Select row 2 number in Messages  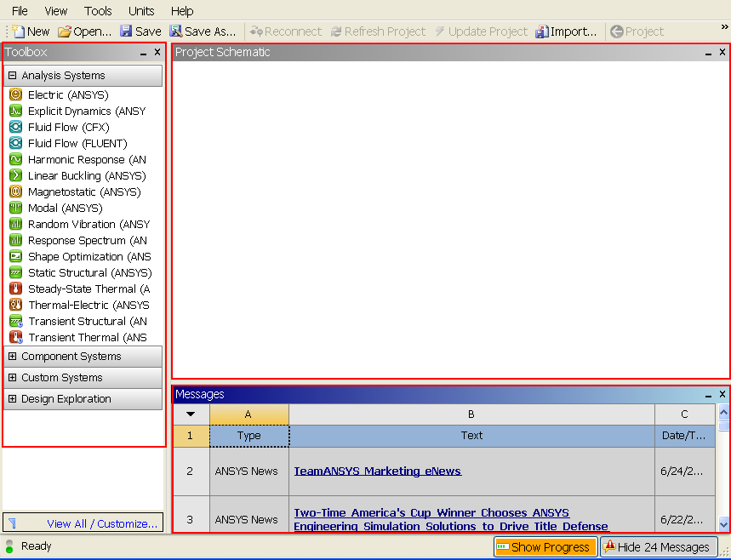[x=191, y=471]
